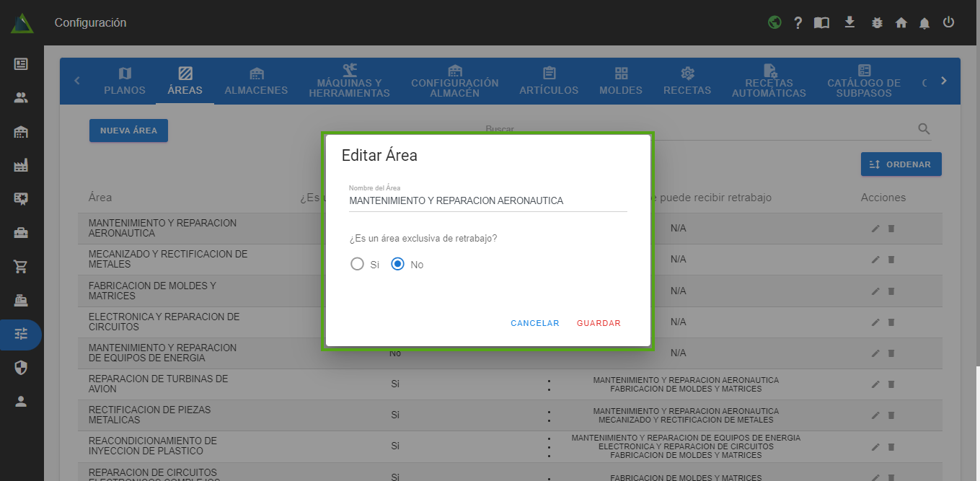Click the Guardar button
This screenshot has height=481, width=980.
[599, 323]
